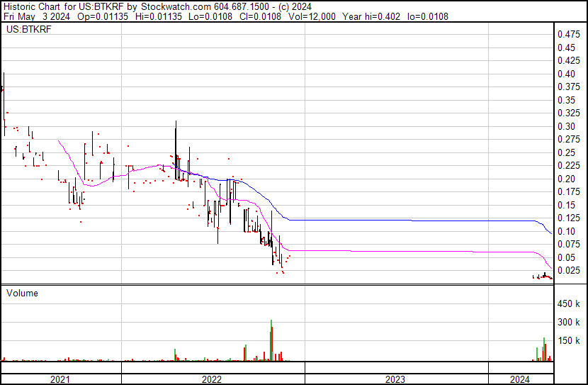The image size is (588, 385).
Task: Click the 150 k volume axis label
Action: click(x=567, y=340)
